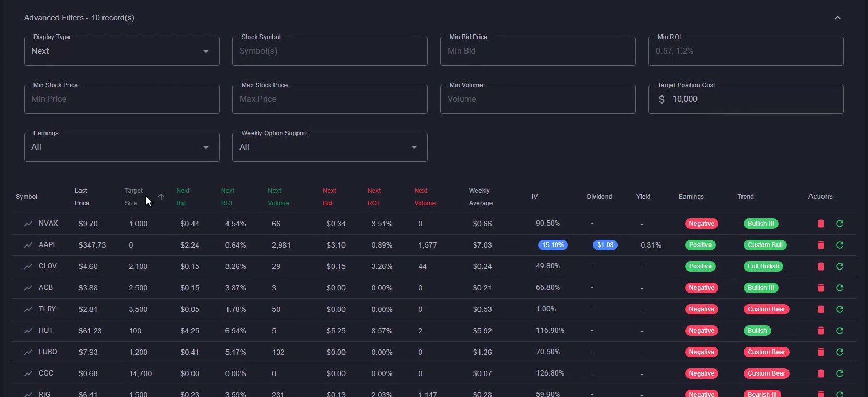Sort table by IV column
Image resolution: width=868 pixels, height=397 pixels.
[x=534, y=197]
